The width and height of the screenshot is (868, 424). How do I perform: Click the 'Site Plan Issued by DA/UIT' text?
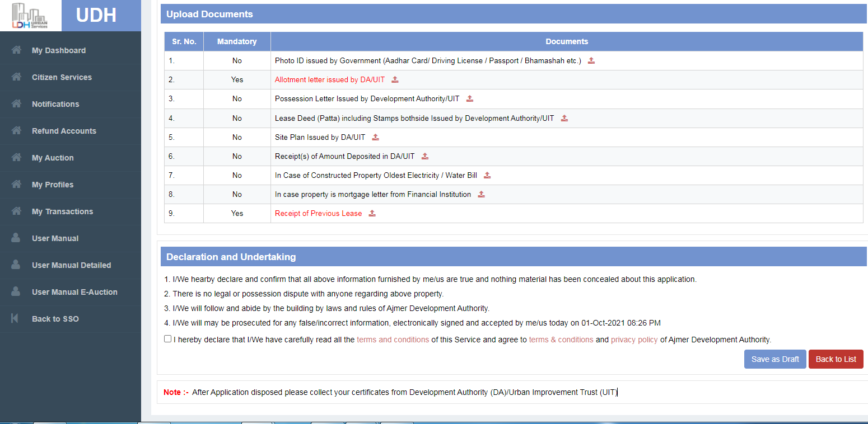pyautogui.click(x=320, y=137)
